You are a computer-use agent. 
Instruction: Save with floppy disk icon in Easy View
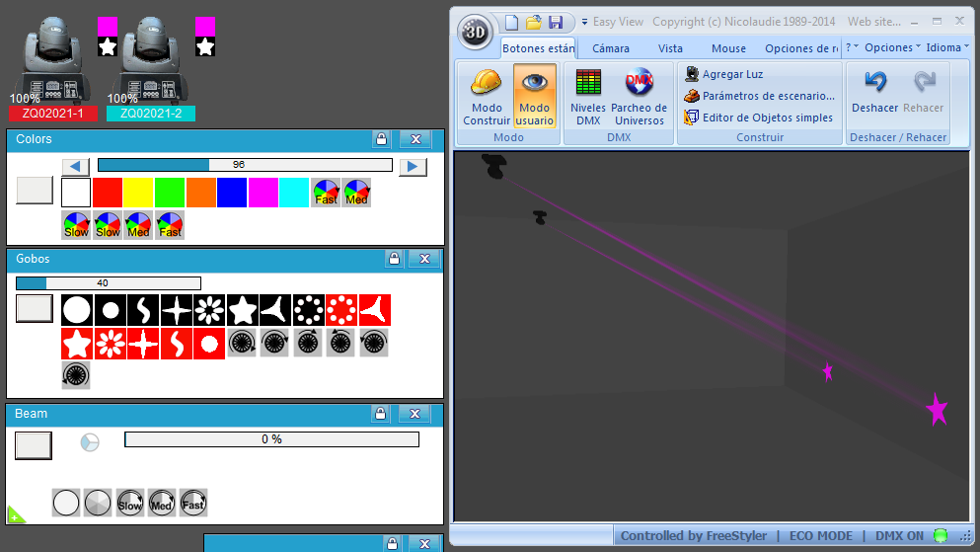pyautogui.click(x=556, y=23)
